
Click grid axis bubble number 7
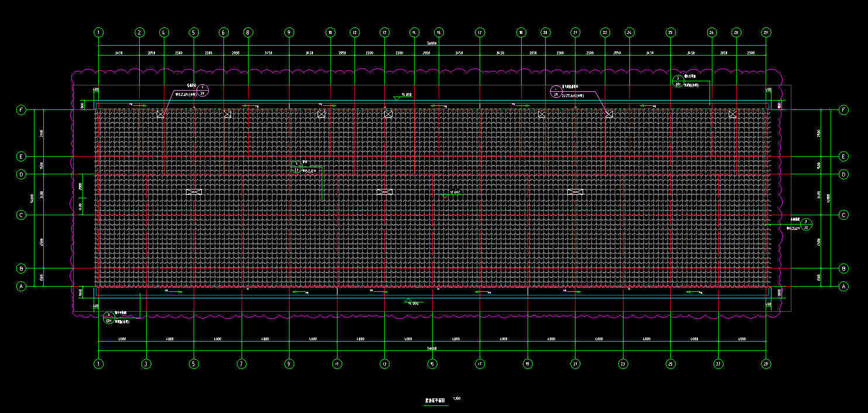241,363
